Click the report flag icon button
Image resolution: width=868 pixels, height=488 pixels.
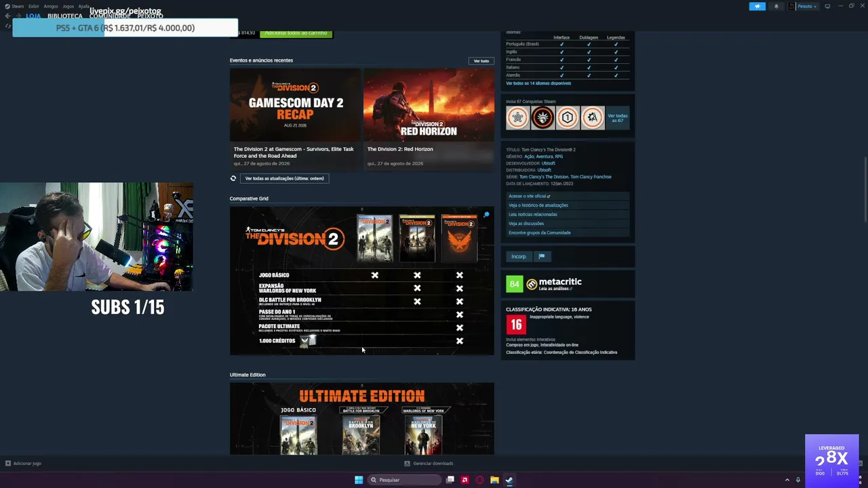pos(541,256)
